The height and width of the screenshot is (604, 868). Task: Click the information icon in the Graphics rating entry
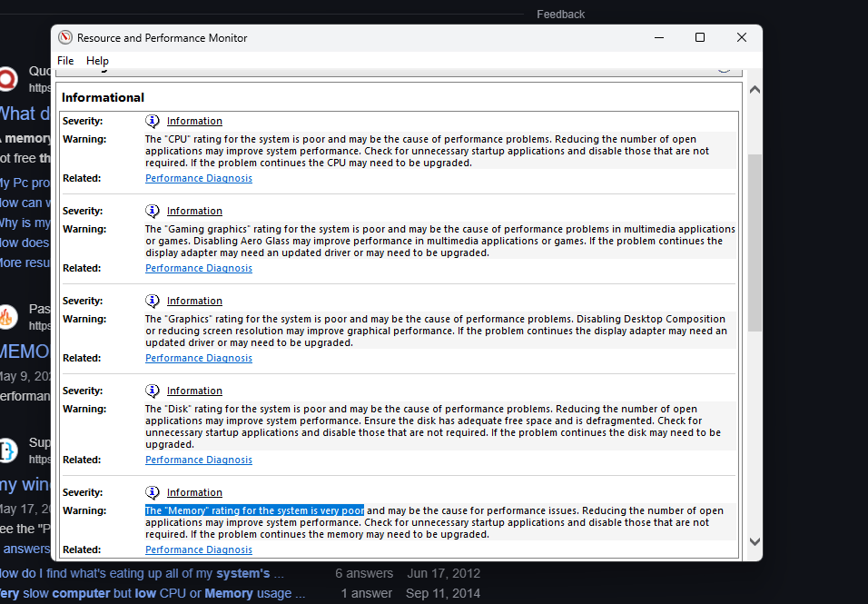click(153, 301)
